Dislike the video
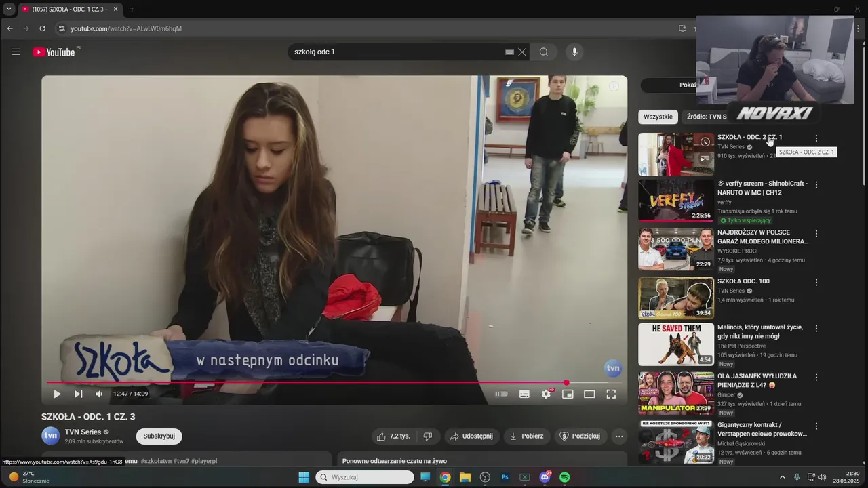The height and width of the screenshot is (488, 868). pos(428,436)
